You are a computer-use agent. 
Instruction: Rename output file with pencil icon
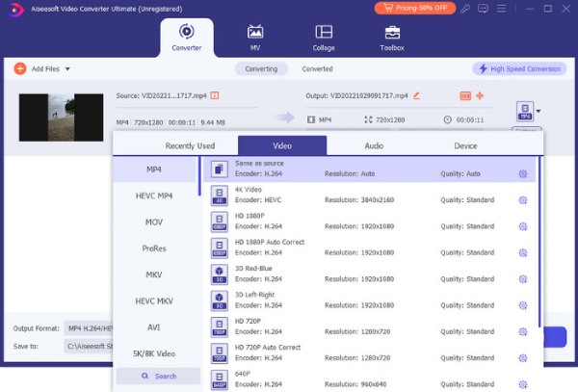416,95
